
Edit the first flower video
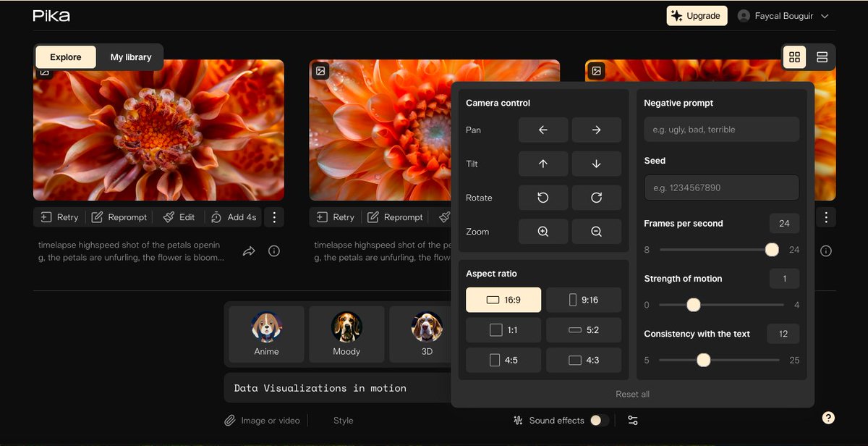(x=179, y=217)
